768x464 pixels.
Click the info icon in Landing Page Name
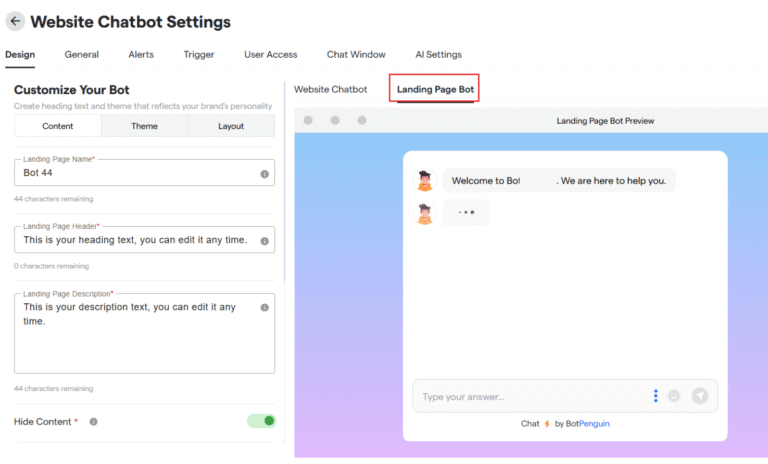pos(264,174)
